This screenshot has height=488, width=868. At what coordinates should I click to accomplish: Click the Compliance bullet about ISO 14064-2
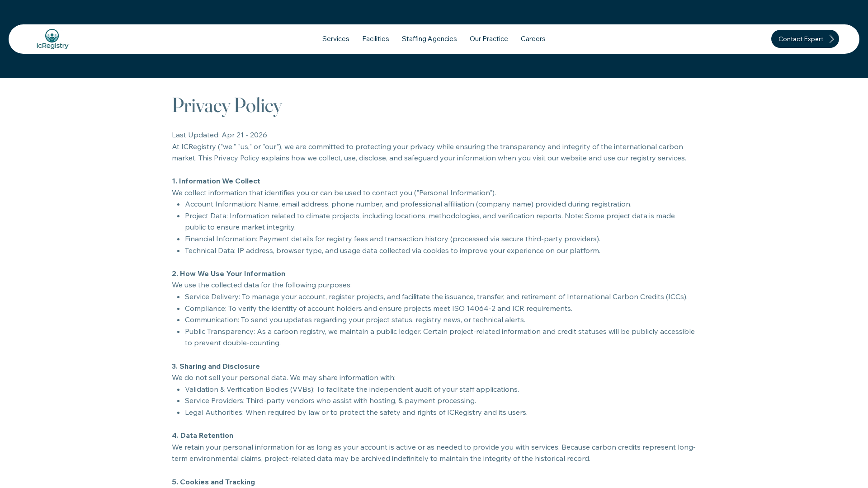pos(378,309)
